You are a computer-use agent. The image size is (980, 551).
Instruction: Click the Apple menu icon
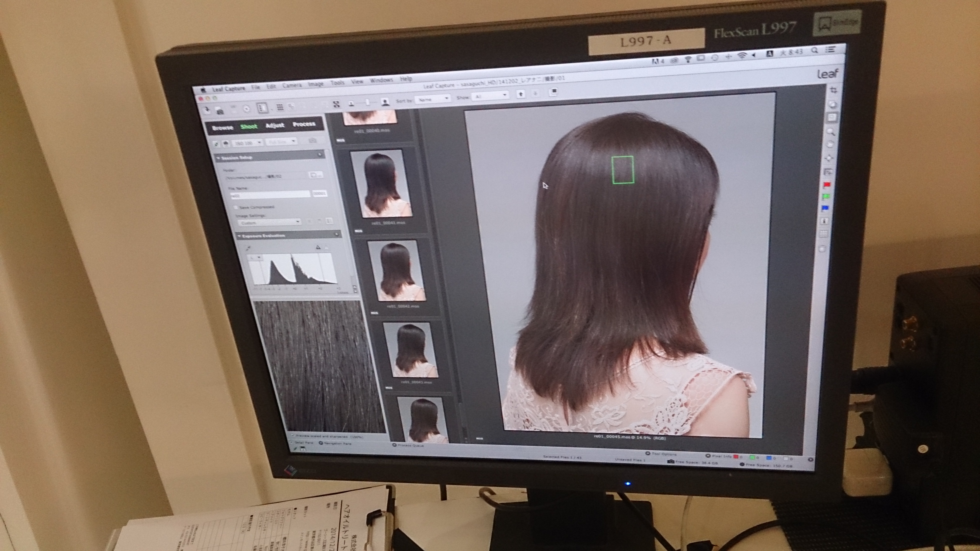coord(203,90)
